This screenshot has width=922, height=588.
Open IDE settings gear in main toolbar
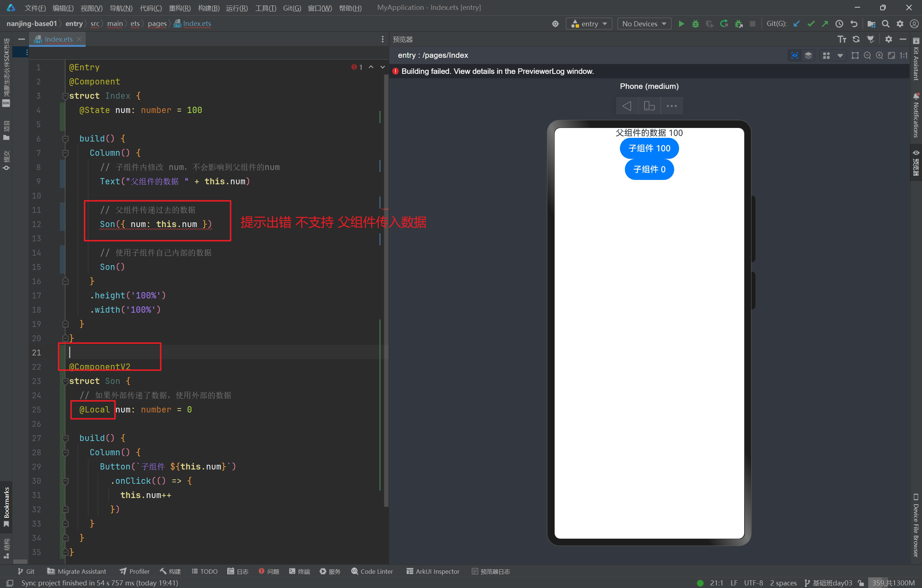coord(900,24)
